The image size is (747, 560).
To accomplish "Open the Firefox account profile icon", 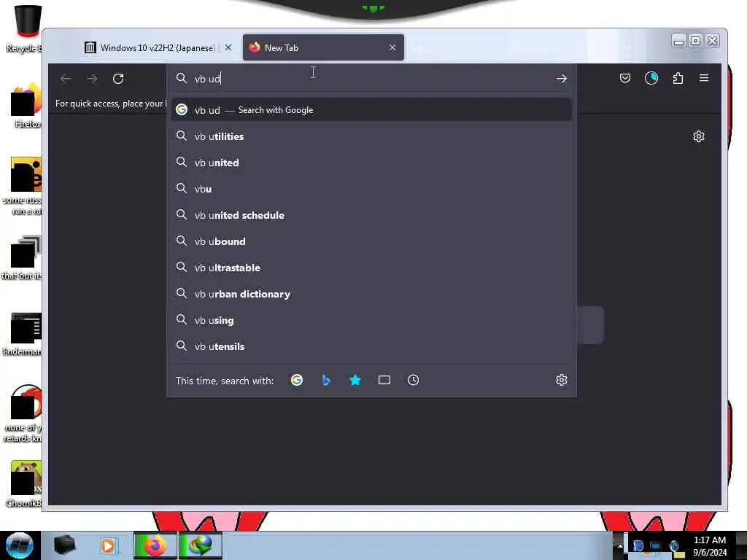I will pos(651,78).
